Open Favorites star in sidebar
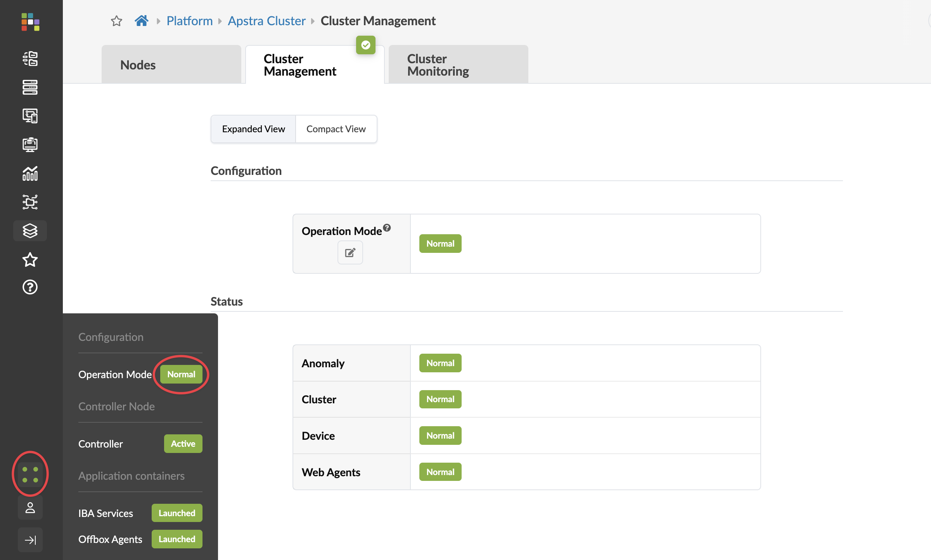931x560 pixels. coord(30,259)
